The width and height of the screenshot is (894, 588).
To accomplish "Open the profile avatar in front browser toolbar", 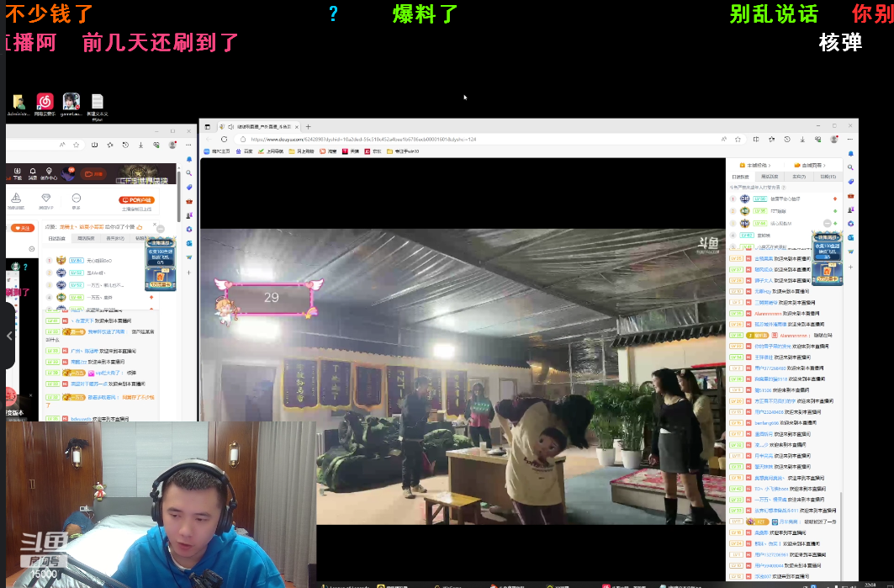I will pos(834,139).
